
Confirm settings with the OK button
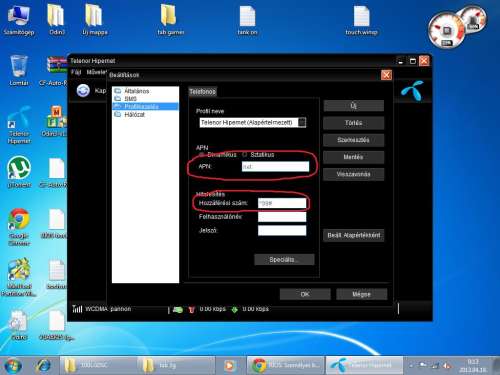[x=305, y=294]
